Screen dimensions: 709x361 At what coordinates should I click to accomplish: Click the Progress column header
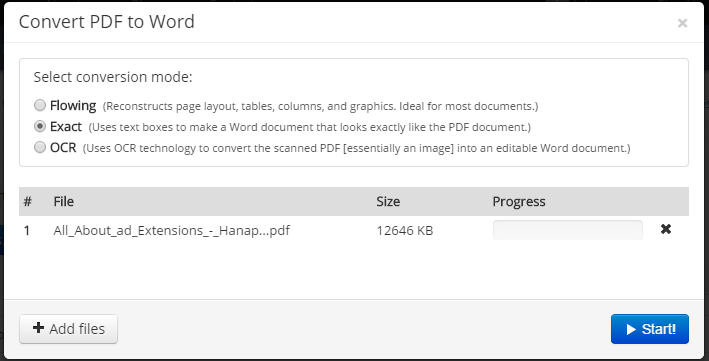pyautogui.click(x=519, y=201)
